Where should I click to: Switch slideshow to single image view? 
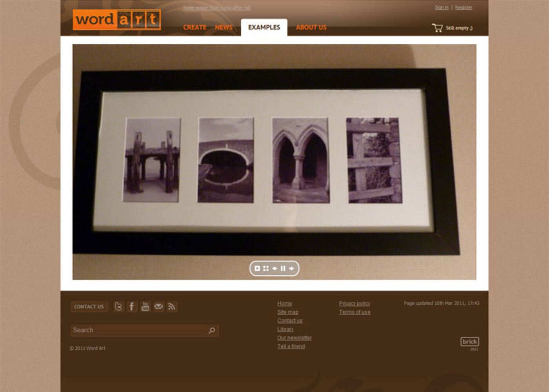[x=257, y=269]
